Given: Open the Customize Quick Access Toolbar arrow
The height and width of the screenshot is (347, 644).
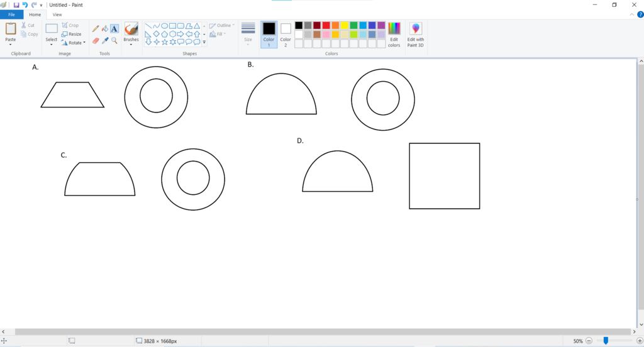Looking at the screenshot, I should [41, 5].
